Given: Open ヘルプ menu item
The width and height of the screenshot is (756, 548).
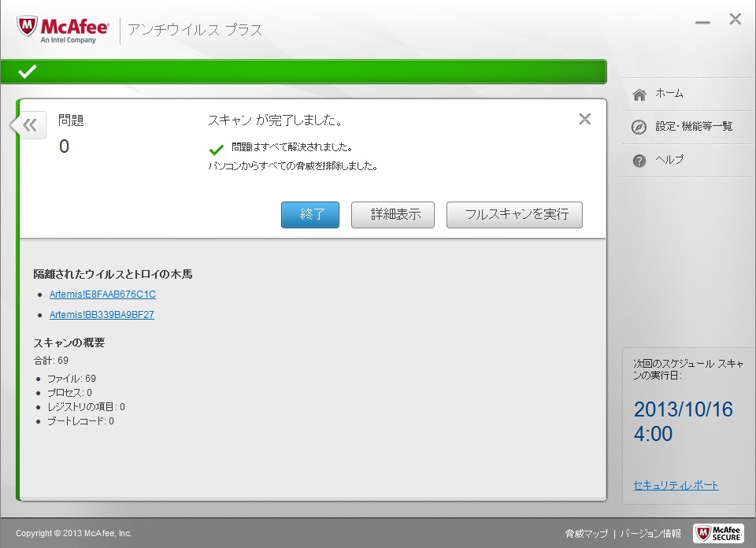Looking at the screenshot, I should pyautogui.click(x=669, y=160).
